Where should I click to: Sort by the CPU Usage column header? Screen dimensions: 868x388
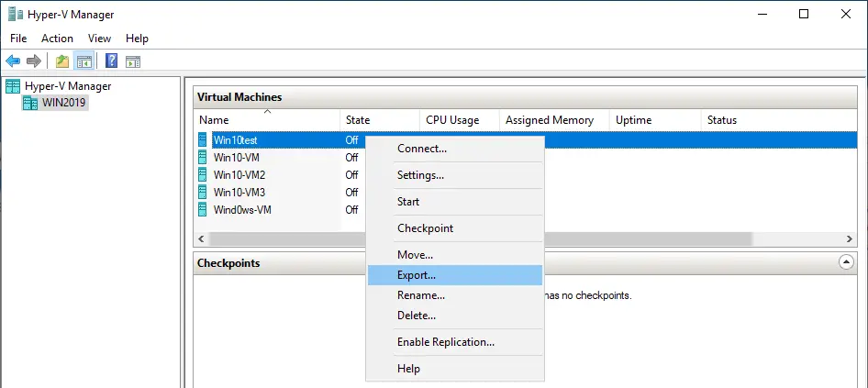[460, 119]
